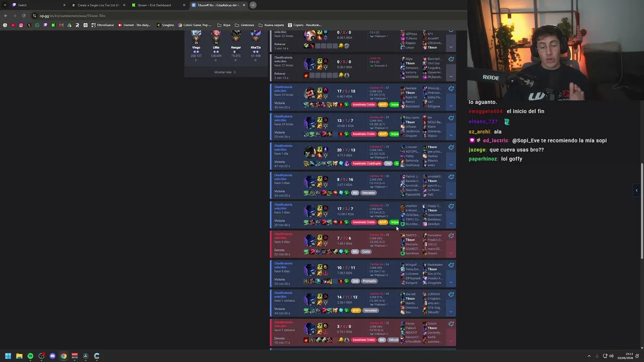The height and width of the screenshot is (362, 644).
Task: Go back to the previous page
Action: point(6,16)
